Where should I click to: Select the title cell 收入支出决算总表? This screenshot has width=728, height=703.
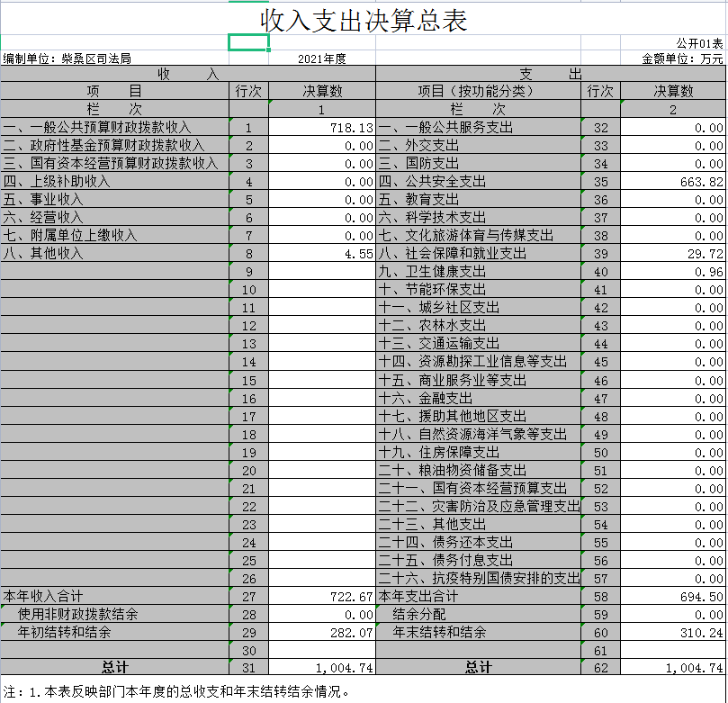(364, 19)
